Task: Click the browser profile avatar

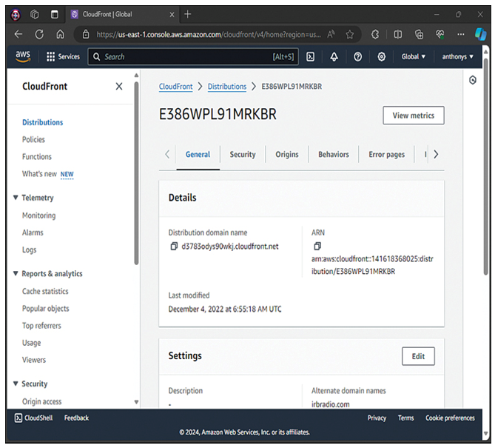Action: tap(16, 15)
